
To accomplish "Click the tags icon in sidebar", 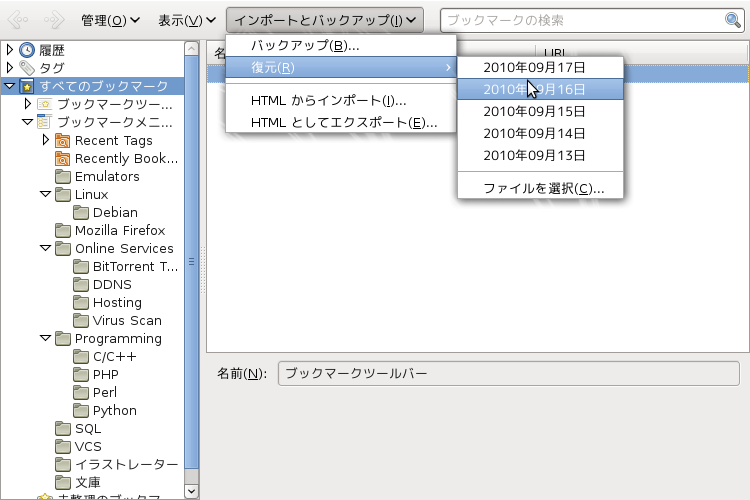I will pos(27,68).
